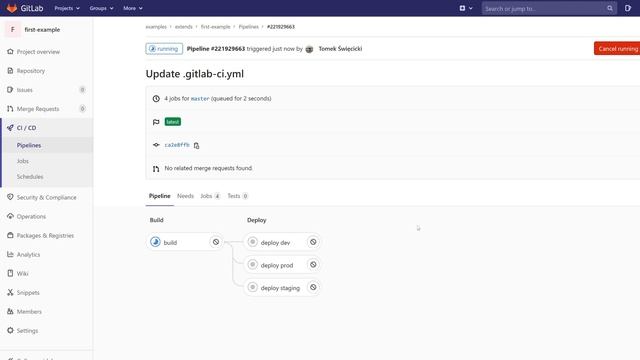Click extends breadcrumb link
The height and width of the screenshot is (360, 640).
click(x=184, y=27)
